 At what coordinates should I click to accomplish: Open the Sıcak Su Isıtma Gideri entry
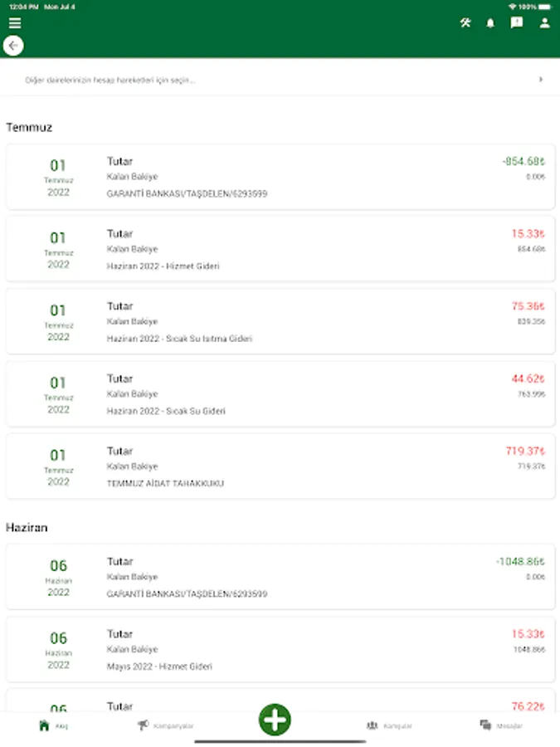pyautogui.click(x=280, y=321)
